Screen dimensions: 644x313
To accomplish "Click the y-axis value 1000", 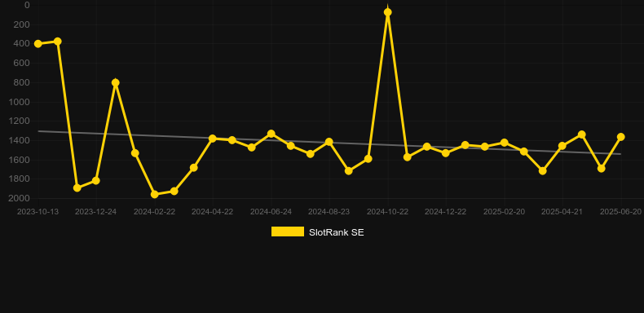I will [x=20, y=102].
